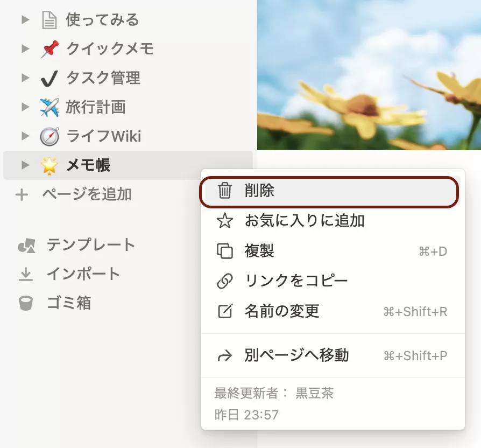
Task: Expand the 旅行計画 page arrow
Action: tap(25, 107)
